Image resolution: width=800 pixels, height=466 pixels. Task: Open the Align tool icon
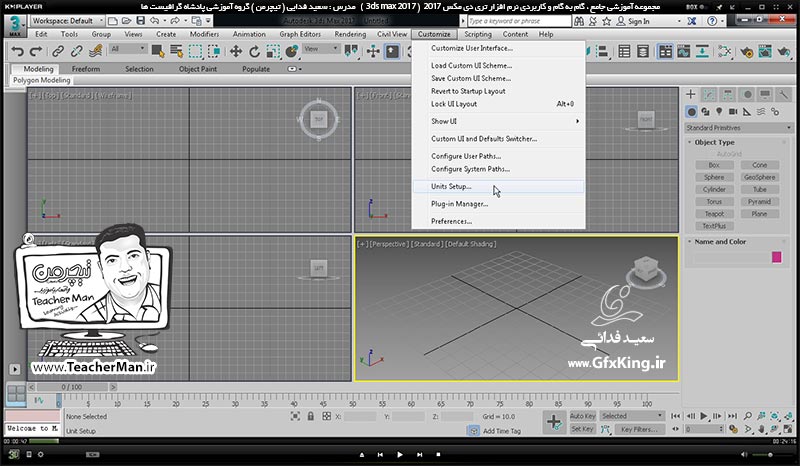tap(603, 52)
